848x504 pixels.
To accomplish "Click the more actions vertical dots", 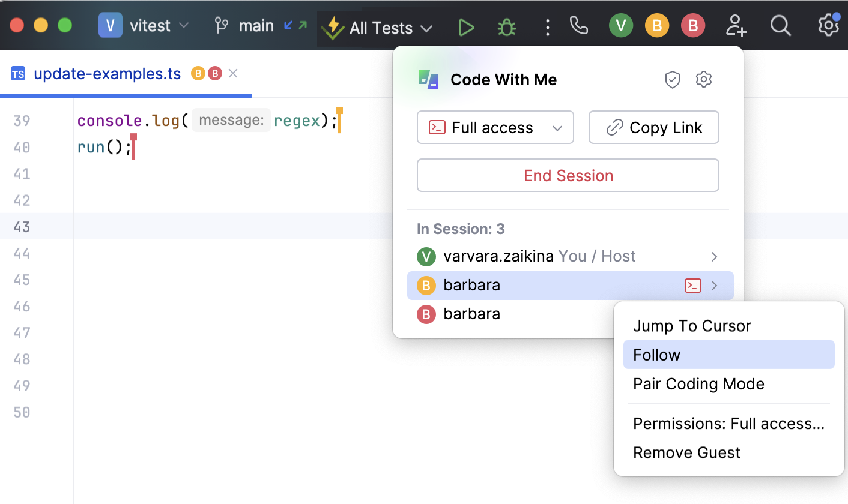I will (x=547, y=28).
